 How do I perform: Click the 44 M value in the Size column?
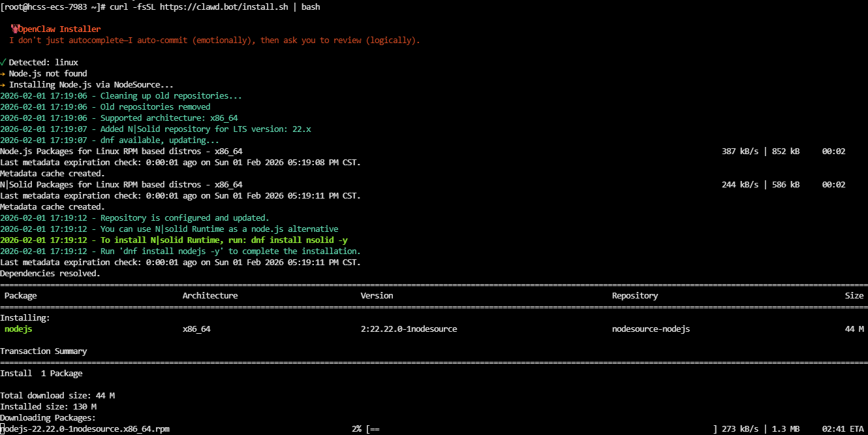click(x=854, y=329)
